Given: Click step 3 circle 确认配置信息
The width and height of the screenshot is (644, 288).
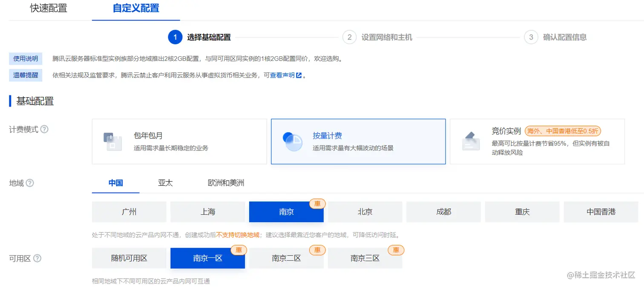Looking at the screenshot, I should (x=531, y=37).
